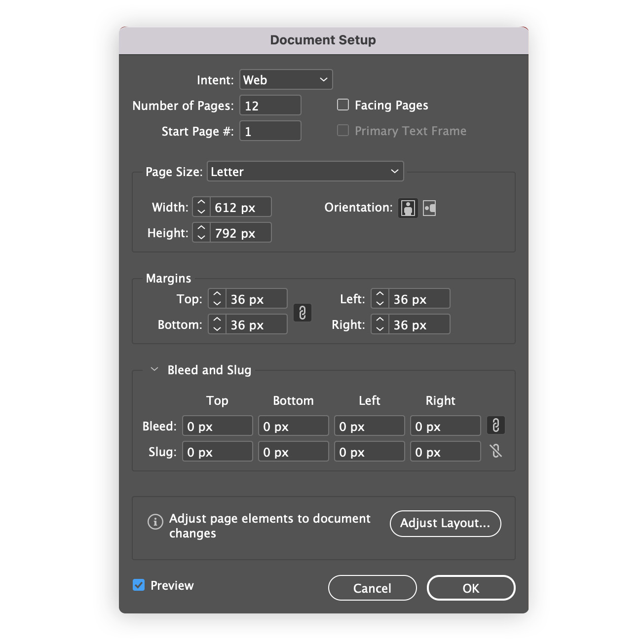The height and width of the screenshot is (644, 644).
Task: Open the Intent dropdown showing Web
Action: [x=286, y=79]
